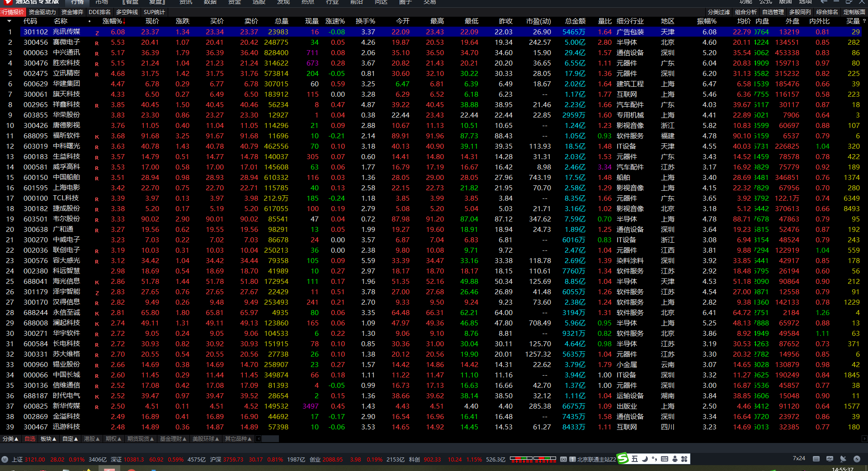
Task: Select stock code 603501
Action: coord(36,219)
